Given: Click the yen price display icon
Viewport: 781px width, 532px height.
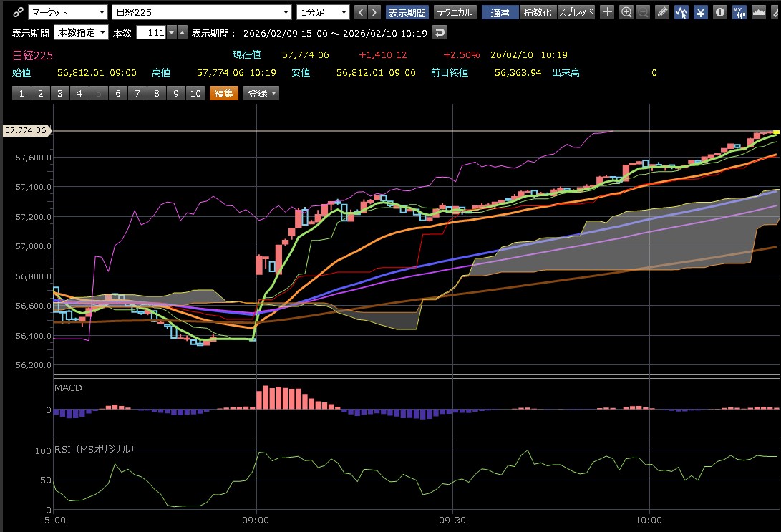Looking at the screenshot, I should tap(701, 12).
